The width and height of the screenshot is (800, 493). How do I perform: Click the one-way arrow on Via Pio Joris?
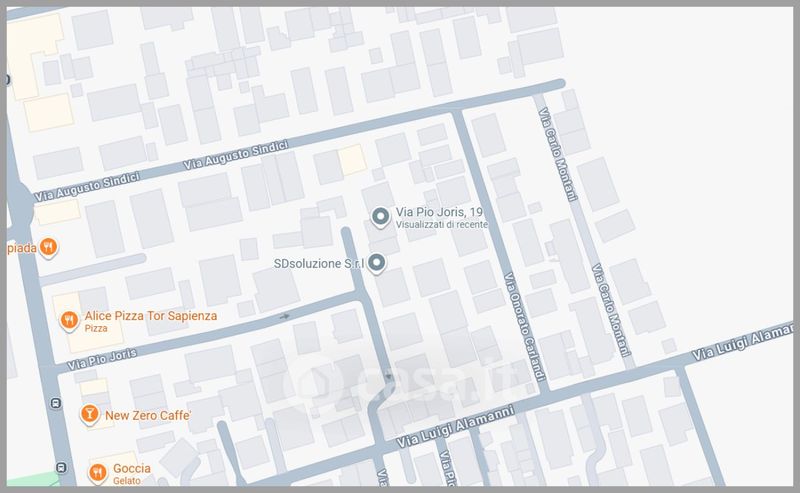pyautogui.click(x=284, y=316)
